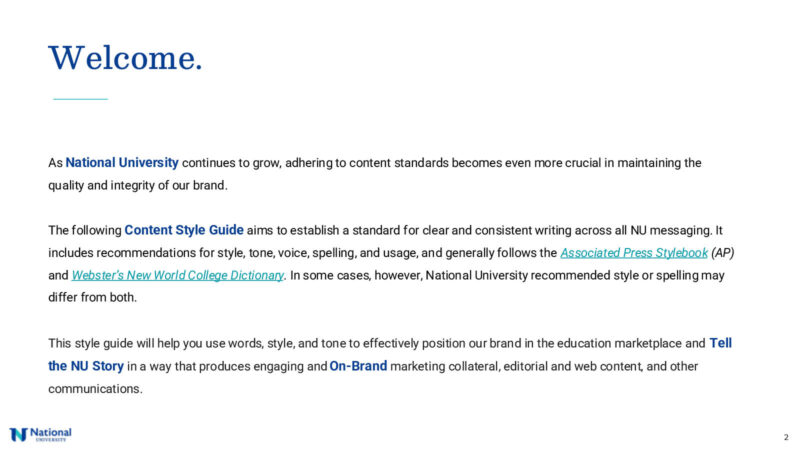Click the National University wordmark in footer logo

(51, 435)
